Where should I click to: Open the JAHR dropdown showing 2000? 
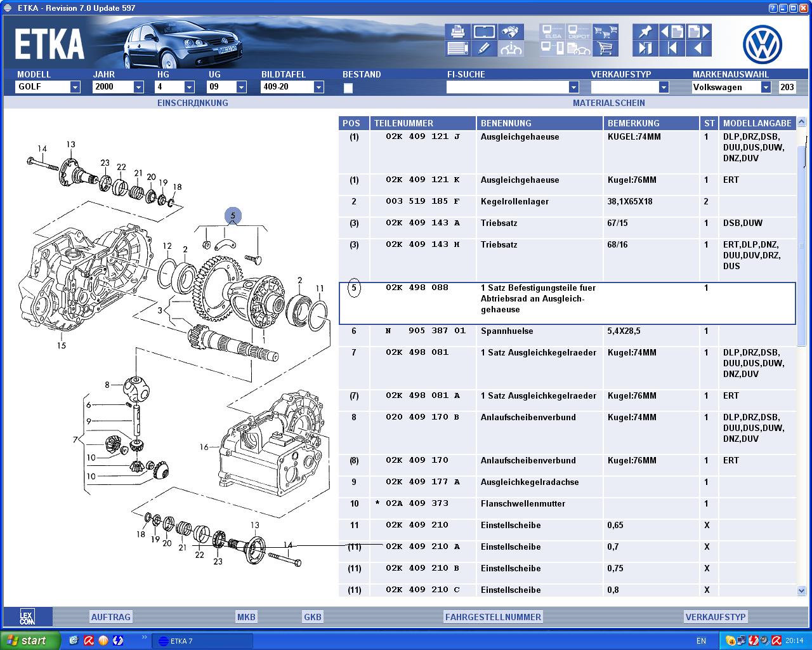(x=138, y=88)
